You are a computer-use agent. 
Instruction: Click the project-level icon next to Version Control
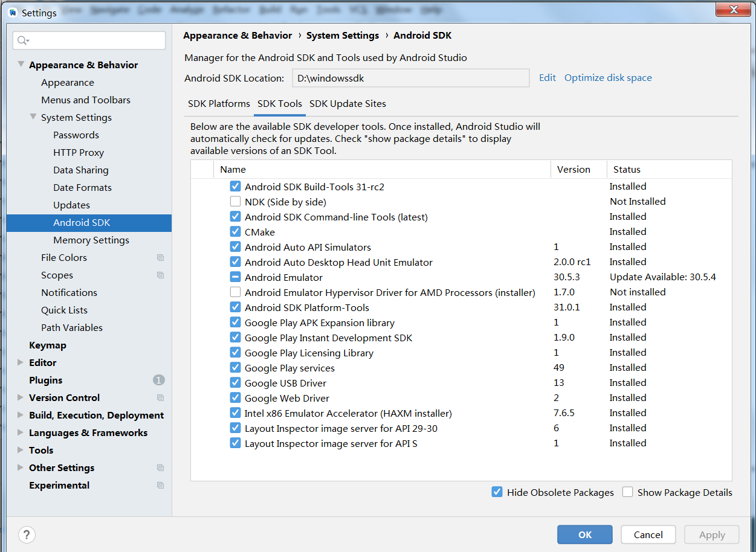pos(160,398)
